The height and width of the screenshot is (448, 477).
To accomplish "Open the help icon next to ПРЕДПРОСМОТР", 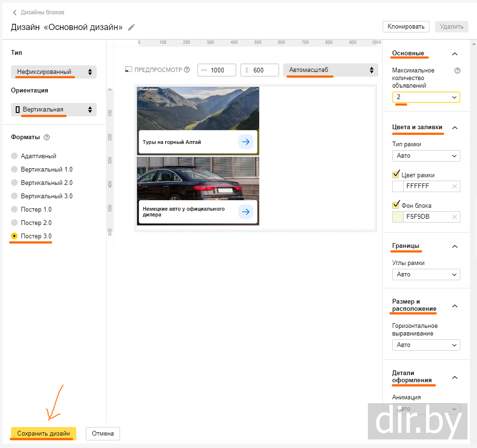I will [187, 70].
